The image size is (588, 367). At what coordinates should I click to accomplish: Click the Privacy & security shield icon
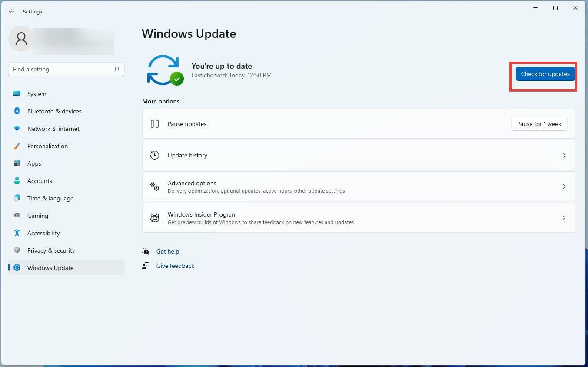[17, 250]
